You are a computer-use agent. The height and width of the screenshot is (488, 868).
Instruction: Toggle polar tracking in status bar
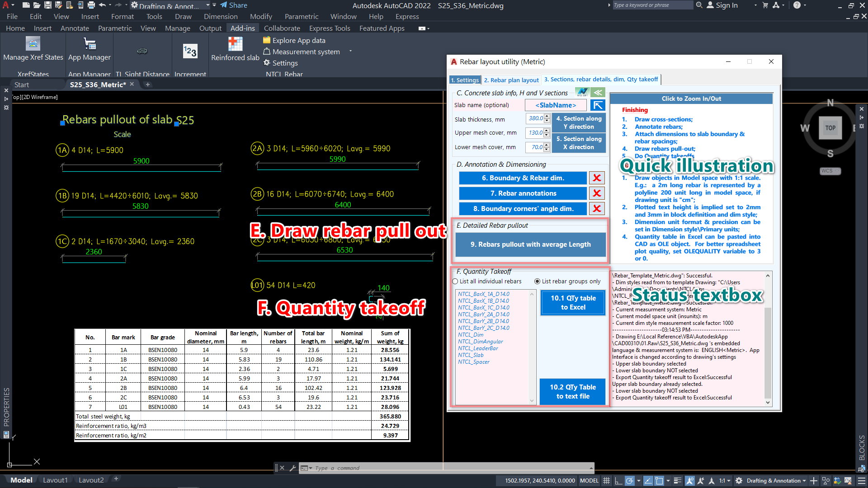point(629,481)
